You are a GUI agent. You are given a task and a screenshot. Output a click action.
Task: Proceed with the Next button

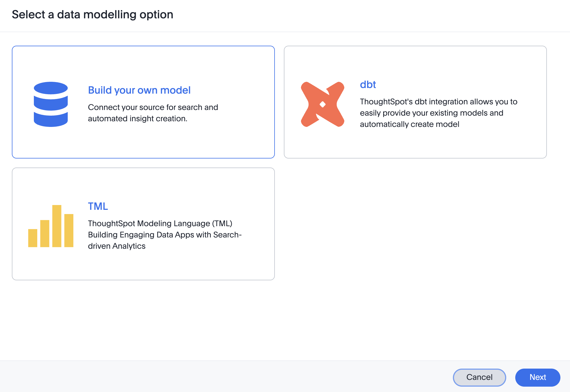tap(538, 377)
